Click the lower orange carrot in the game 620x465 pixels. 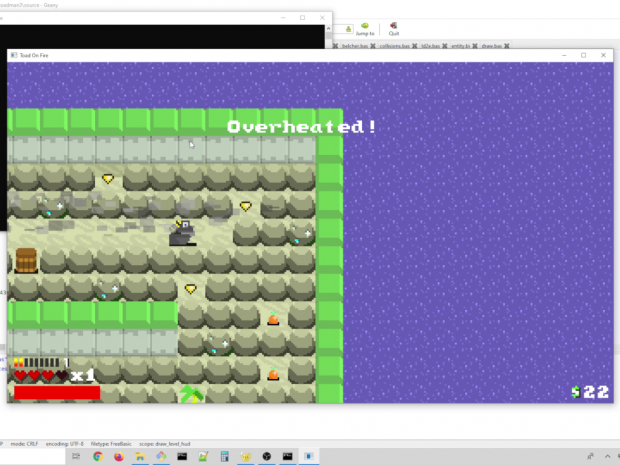coord(273,374)
